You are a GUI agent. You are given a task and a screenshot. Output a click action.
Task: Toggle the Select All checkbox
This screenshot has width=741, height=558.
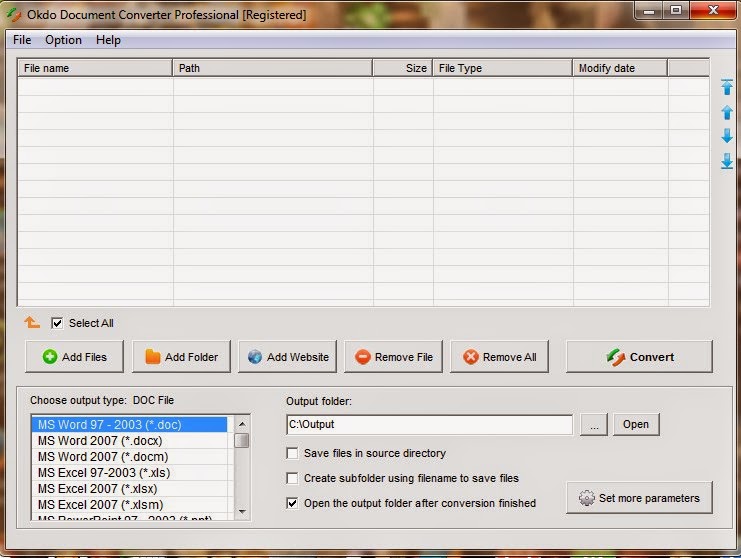[x=57, y=323]
